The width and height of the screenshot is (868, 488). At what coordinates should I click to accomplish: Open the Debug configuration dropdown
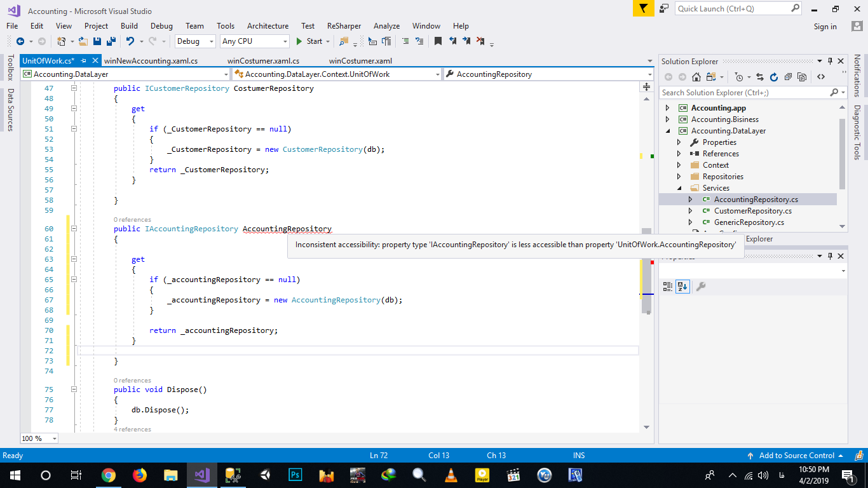[196, 41]
